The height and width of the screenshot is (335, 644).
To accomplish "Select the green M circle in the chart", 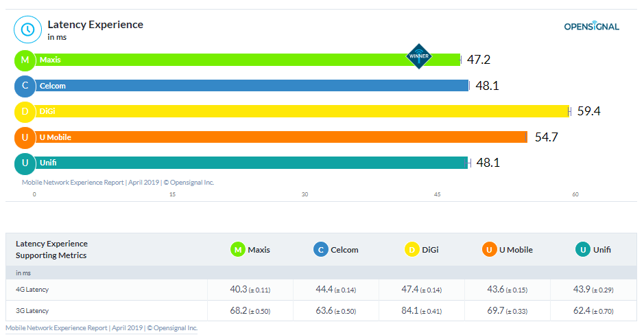I will [x=25, y=60].
